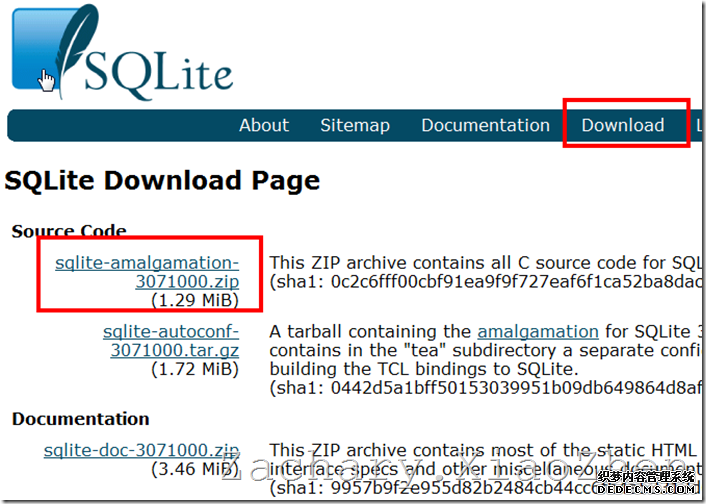Go to the Sitemap nav item
The width and height of the screenshot is (706, 504).
[355, 125]
